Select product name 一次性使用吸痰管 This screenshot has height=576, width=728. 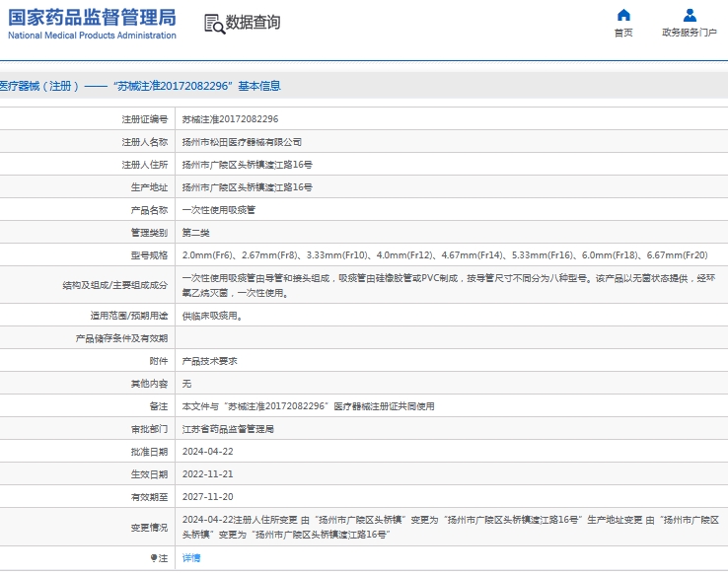219,210
